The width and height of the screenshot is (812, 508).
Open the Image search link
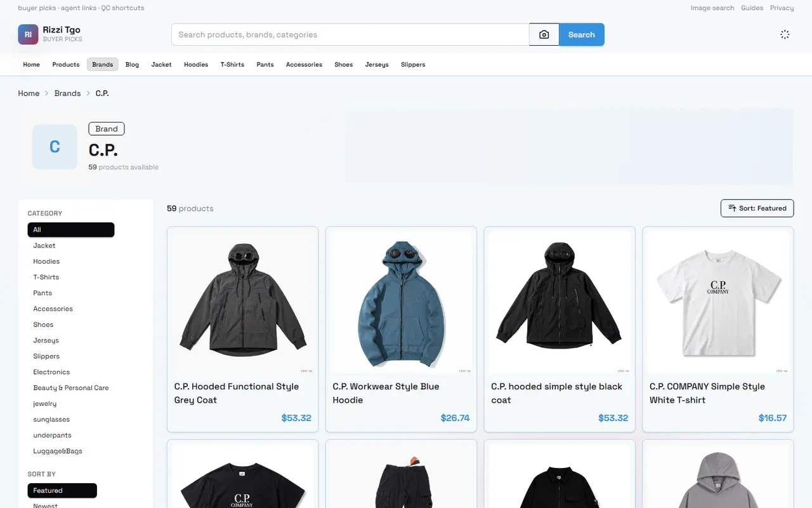coord(712,8)
